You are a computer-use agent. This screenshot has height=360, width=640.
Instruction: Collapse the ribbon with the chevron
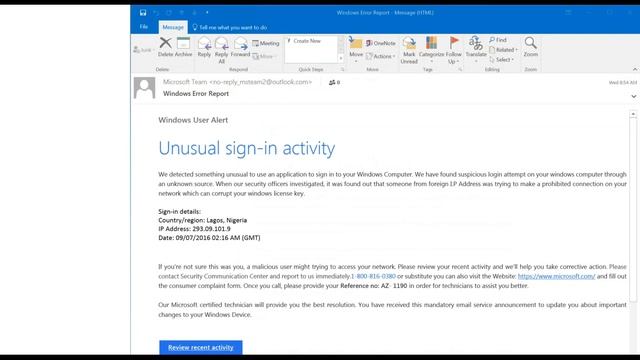click(x=635, y=69)
